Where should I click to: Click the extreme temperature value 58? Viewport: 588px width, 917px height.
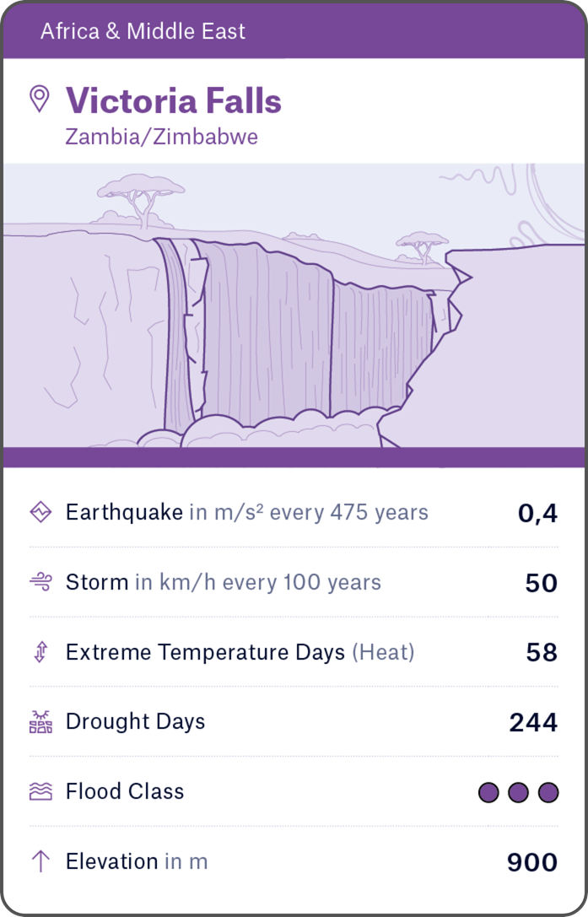click(542, 653)
